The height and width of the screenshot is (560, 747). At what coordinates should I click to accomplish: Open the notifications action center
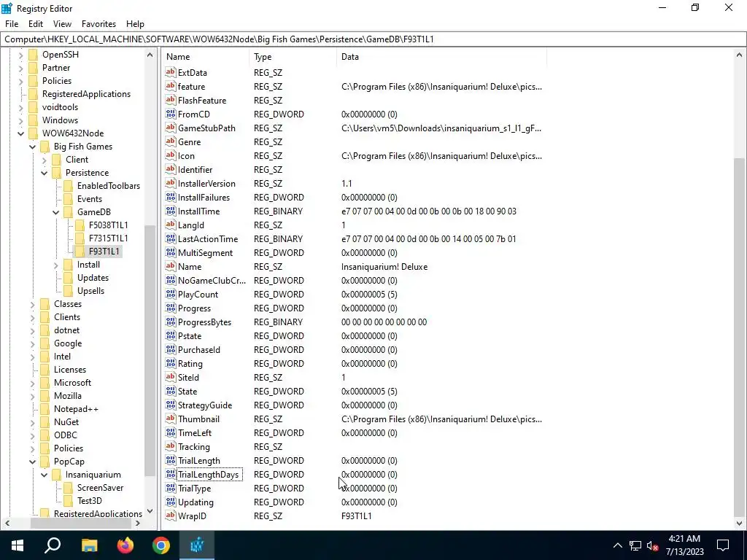coord(723,545)
